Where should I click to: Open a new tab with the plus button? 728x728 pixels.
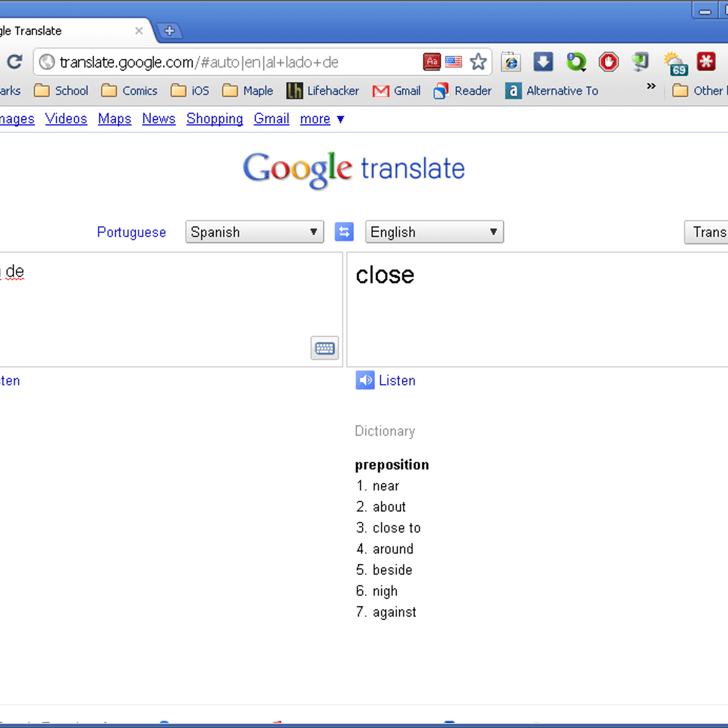click(x=169, y=30)
